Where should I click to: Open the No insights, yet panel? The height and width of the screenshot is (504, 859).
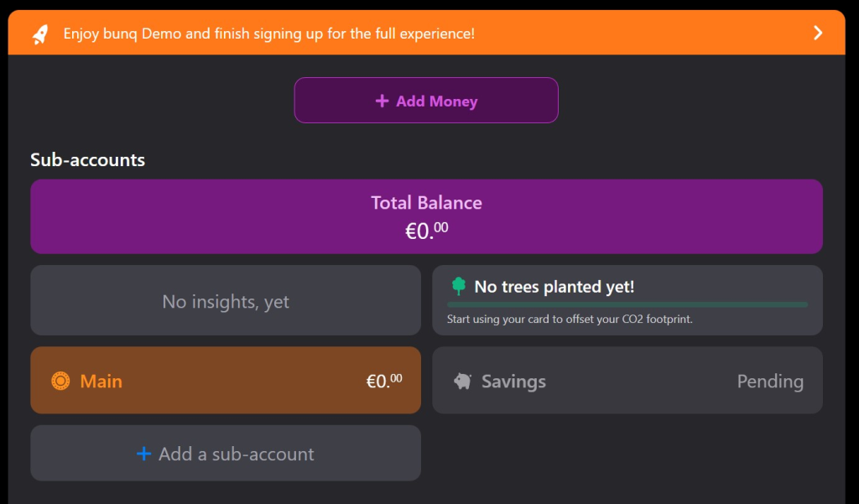coord(226,301)
